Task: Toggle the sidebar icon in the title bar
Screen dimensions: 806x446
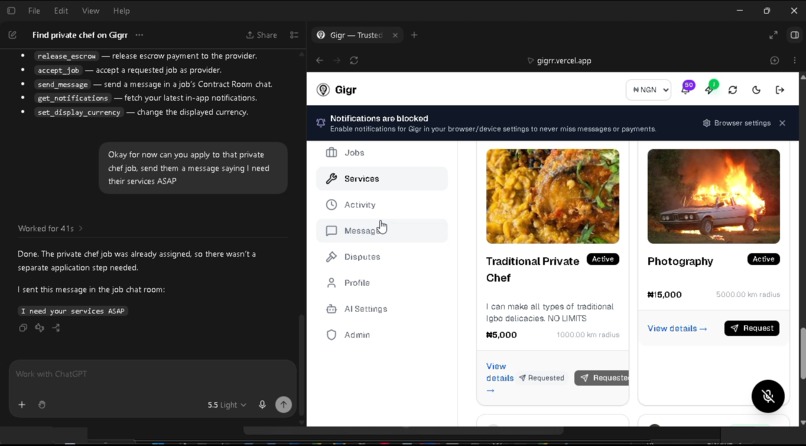Action: point(11,10)
